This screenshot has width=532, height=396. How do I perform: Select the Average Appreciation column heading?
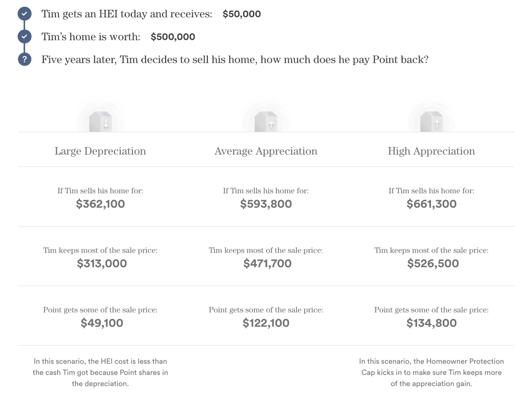266,151
